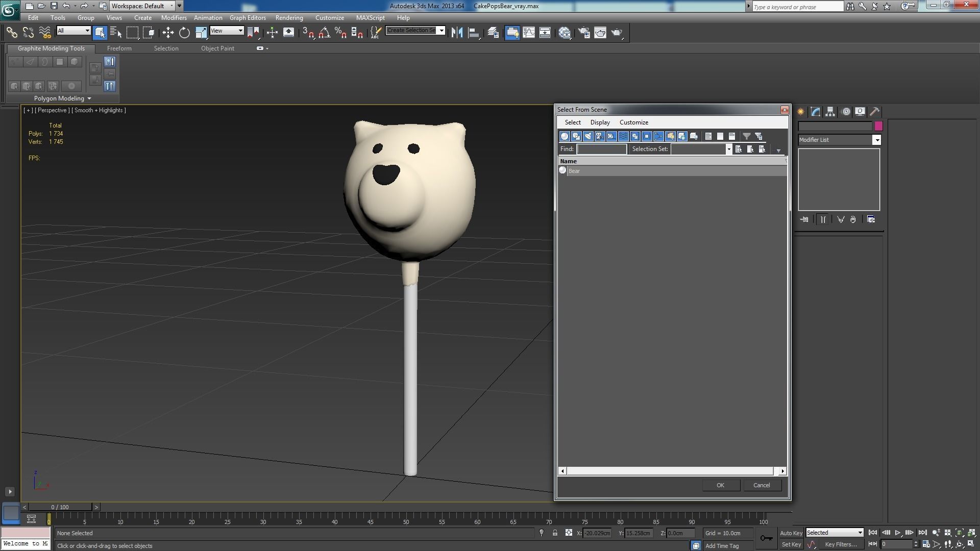
Task: Select the Move tool in main toolbar
Action: point(168,33)
